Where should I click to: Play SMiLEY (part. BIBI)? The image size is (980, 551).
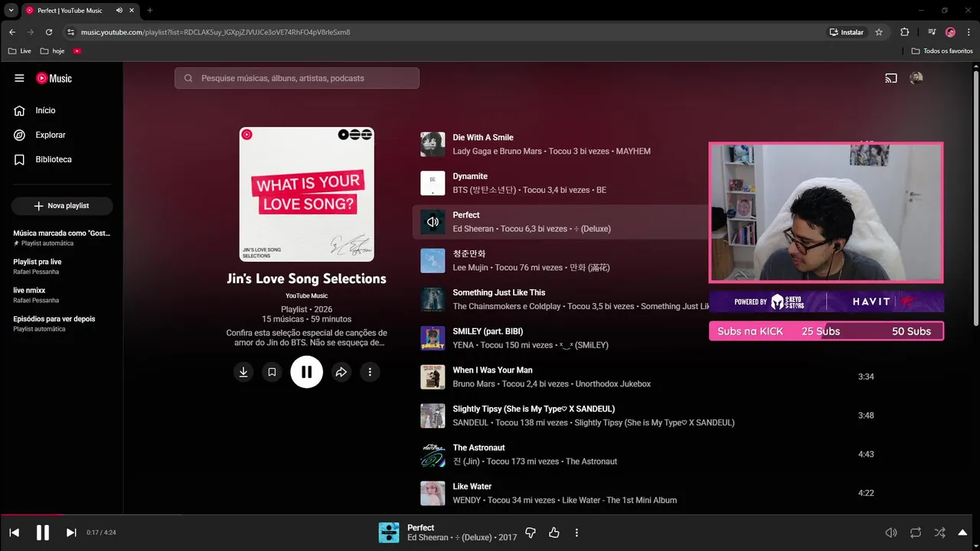(x=488, y=331)
